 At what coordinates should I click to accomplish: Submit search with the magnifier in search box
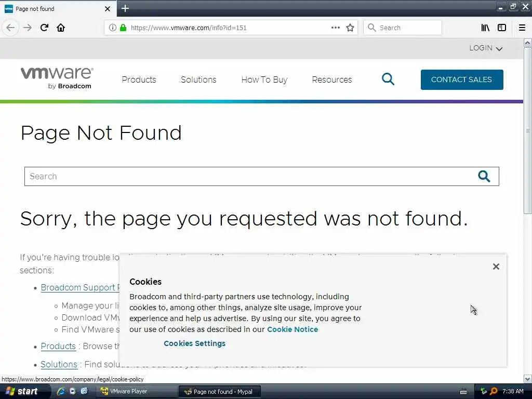[x=484, y=176]
